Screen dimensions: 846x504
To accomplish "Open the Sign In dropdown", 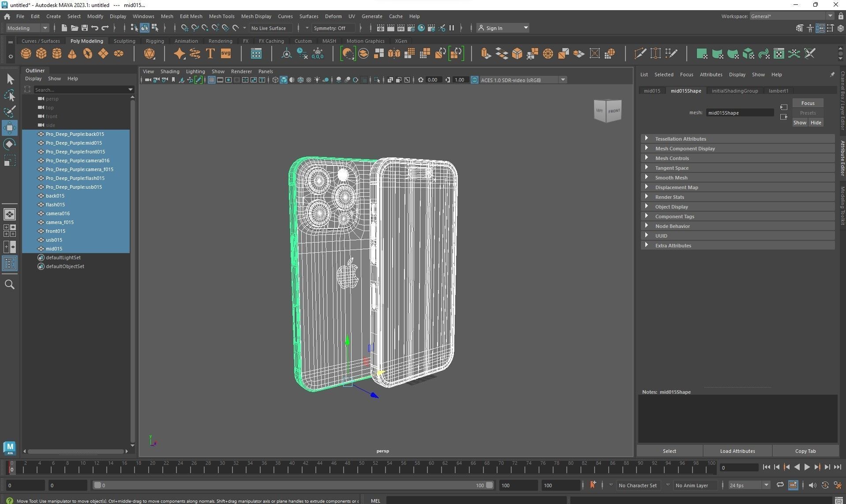I will click(503, 28).
